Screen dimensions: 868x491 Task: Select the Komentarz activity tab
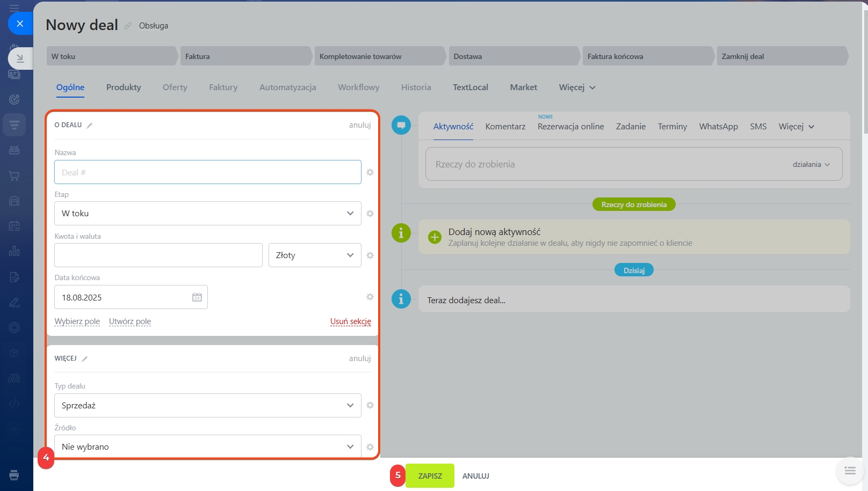pos(505,127)
